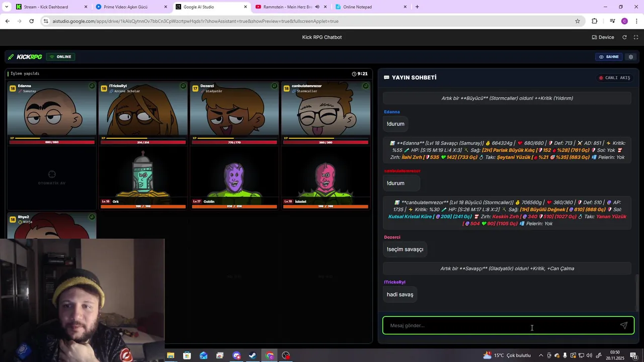
Task: Open the Device selector
Action: pyautogui.click(x=603, y=37)
